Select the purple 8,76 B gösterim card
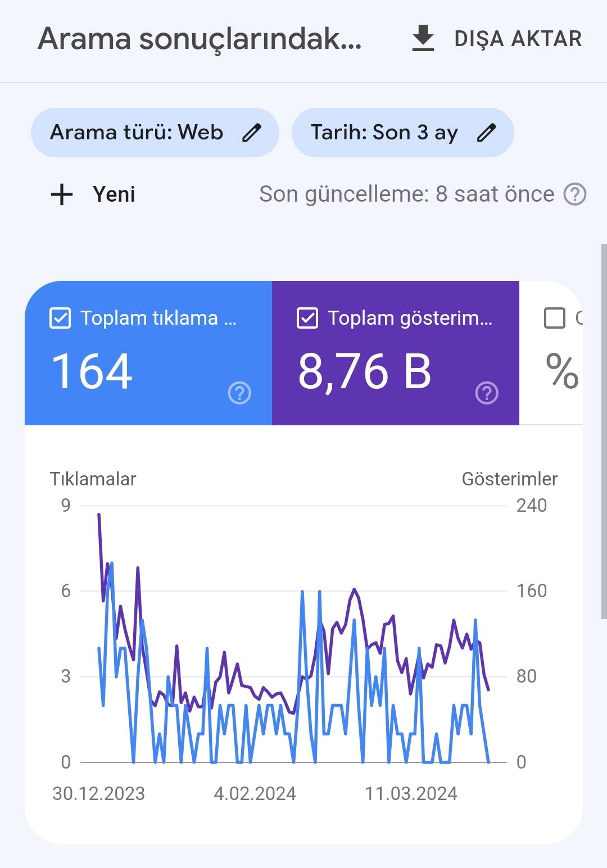Screen dimensions: 607x868 pyautogui.click(x=396, y=353)
